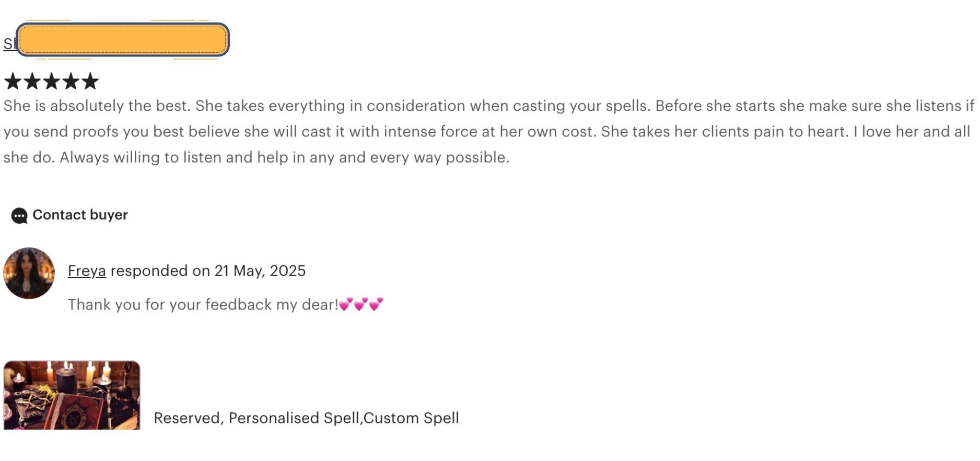Click the "Thank you for your feedback" reply

203,305
